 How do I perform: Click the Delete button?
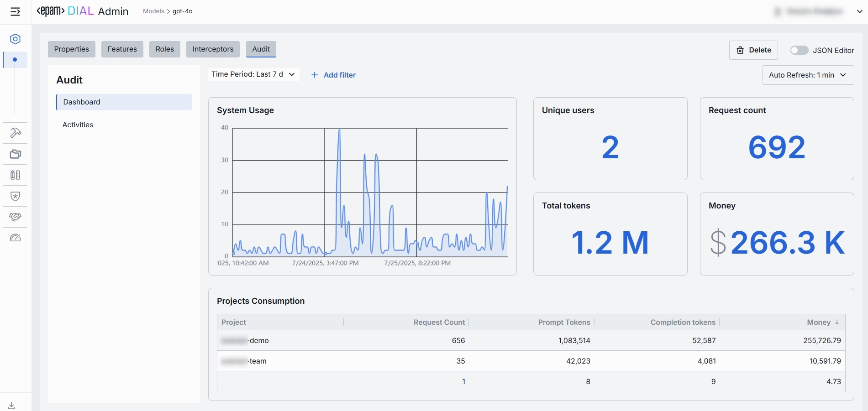coord(754,50)
